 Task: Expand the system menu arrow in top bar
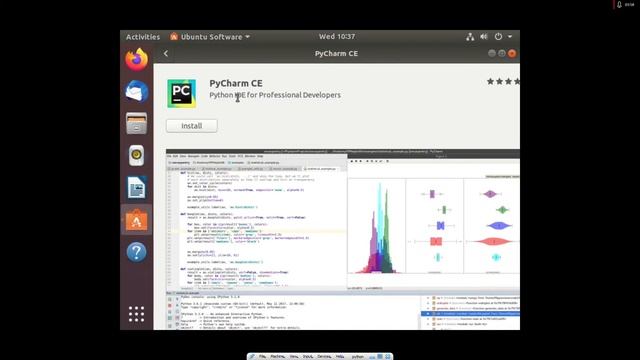pyautogui.click(x=510, y=37)
